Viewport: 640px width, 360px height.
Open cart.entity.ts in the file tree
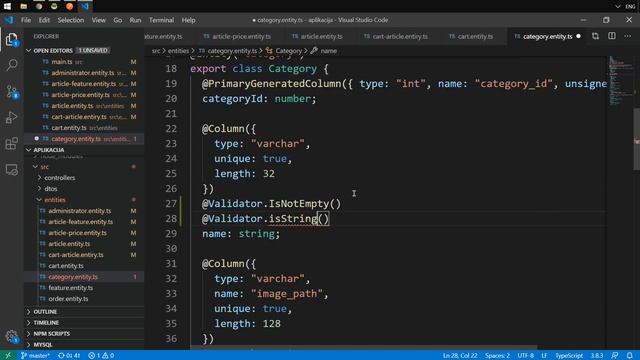(x=84, y=266)
